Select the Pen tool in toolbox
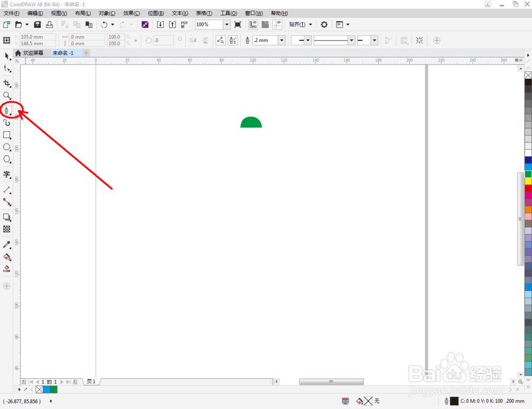The image size is (532, 409). [x=7, y=110]
